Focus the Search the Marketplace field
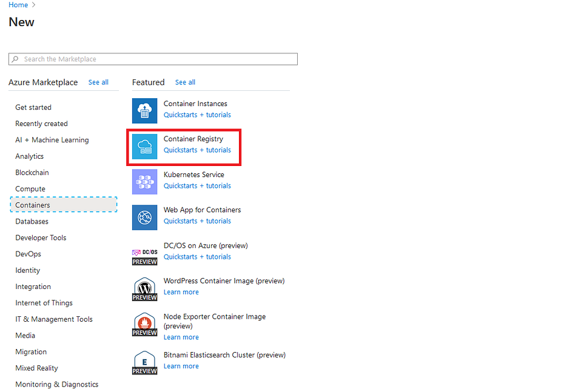This screenshot has height=392, width=584. (x=153, y=59)
